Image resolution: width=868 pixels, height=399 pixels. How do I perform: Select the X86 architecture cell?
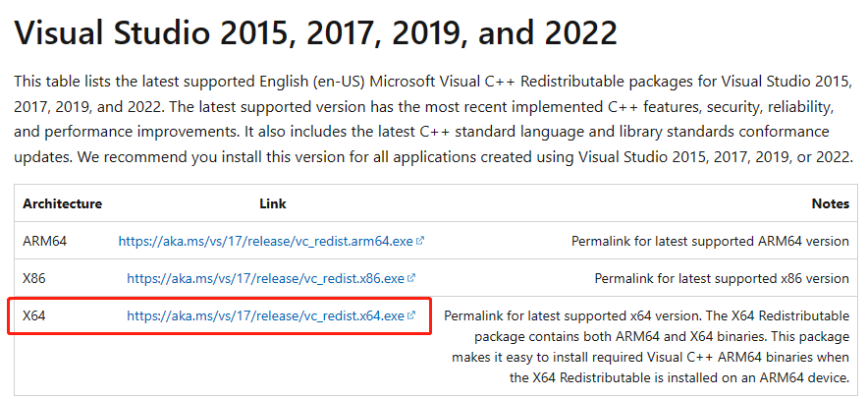pyautogui.click(x=34, y=278)
